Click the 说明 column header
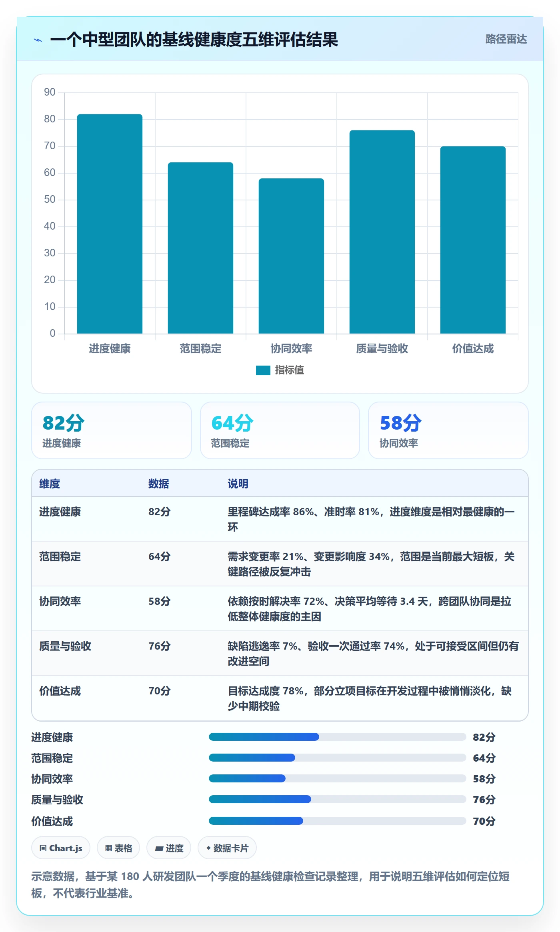Screen dimensions: 560x932 (238, 484)
